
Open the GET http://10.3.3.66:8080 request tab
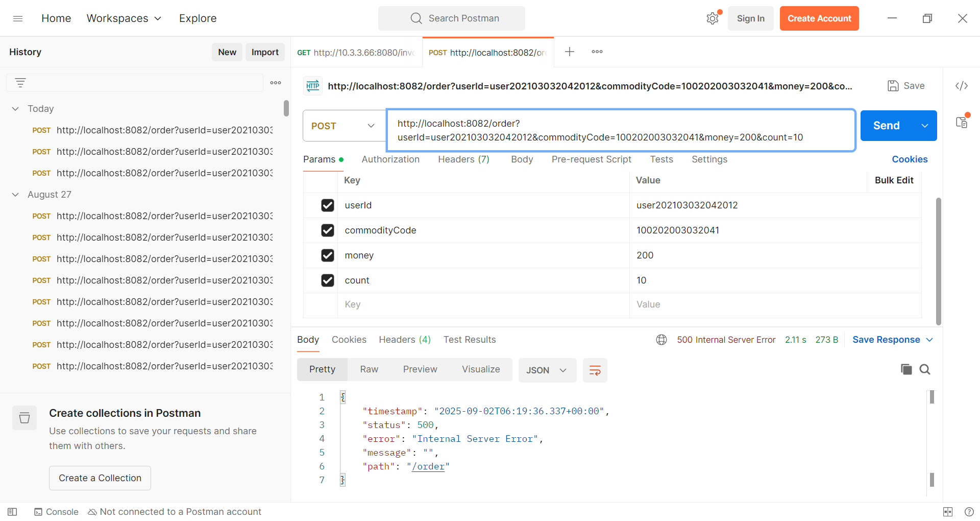click(x=356, y=52)
